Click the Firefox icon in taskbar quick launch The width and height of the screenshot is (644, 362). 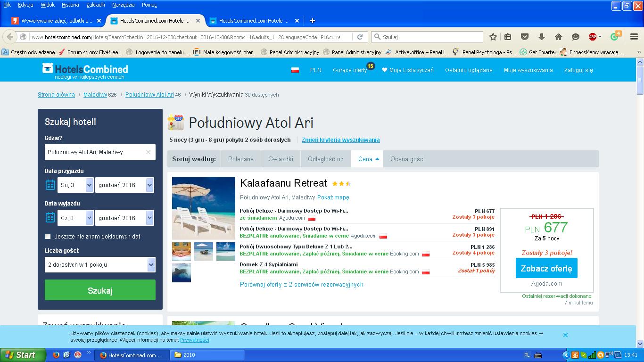point(56,355)
